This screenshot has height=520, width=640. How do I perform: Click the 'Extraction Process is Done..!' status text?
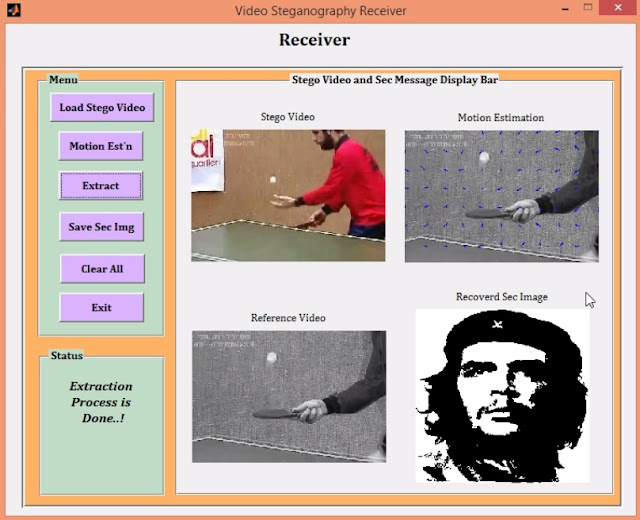coord(101,402)
